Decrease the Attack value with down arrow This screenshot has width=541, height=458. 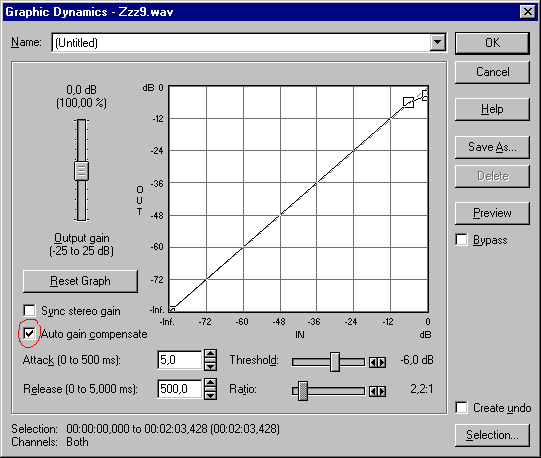[210, 366]
